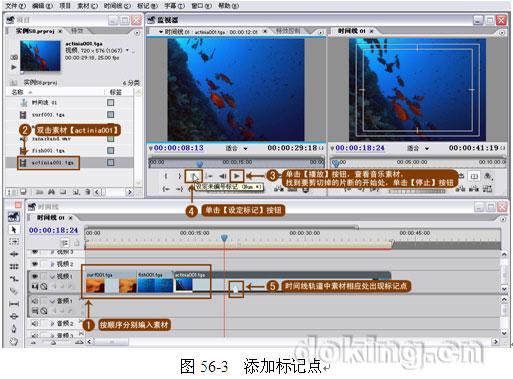This screenshot has width=513, height=379.
Task: Click Find binoculars icon in project panel
Action: [51, 192]
